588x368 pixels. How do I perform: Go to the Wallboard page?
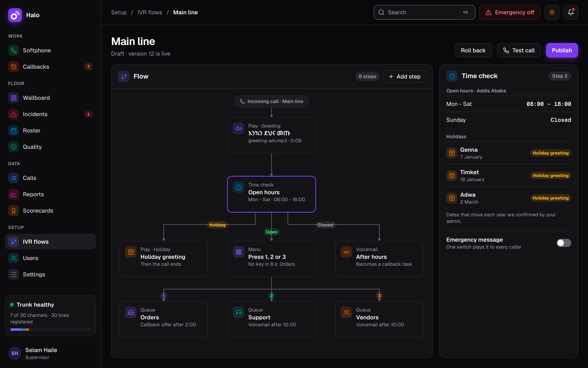coord(50,98)
